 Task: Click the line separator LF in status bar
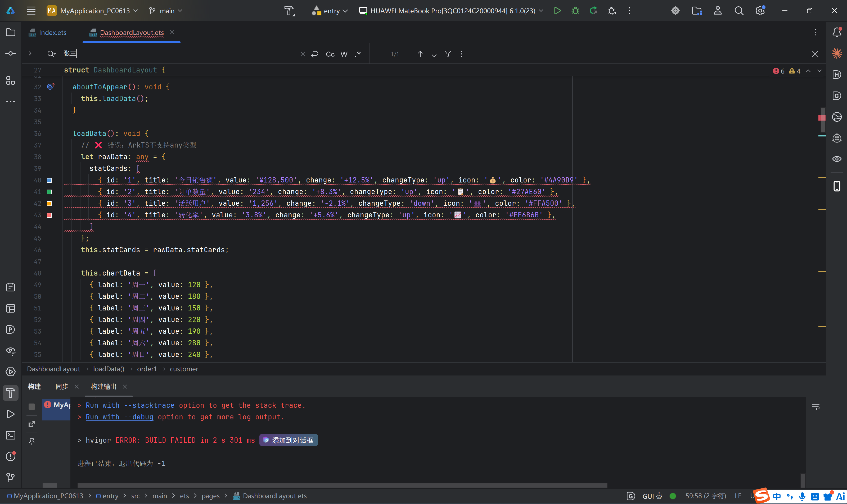pos(738,496)
